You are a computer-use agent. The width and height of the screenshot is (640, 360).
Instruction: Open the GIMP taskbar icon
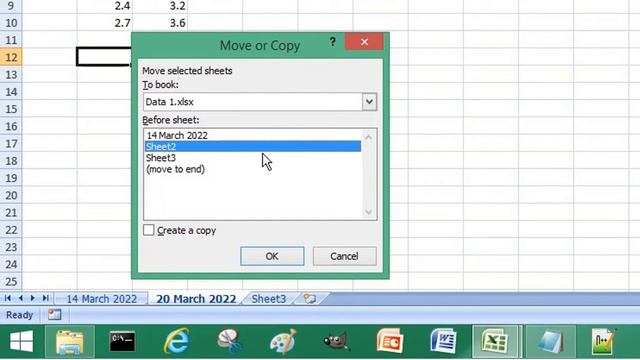pos(336,341)
